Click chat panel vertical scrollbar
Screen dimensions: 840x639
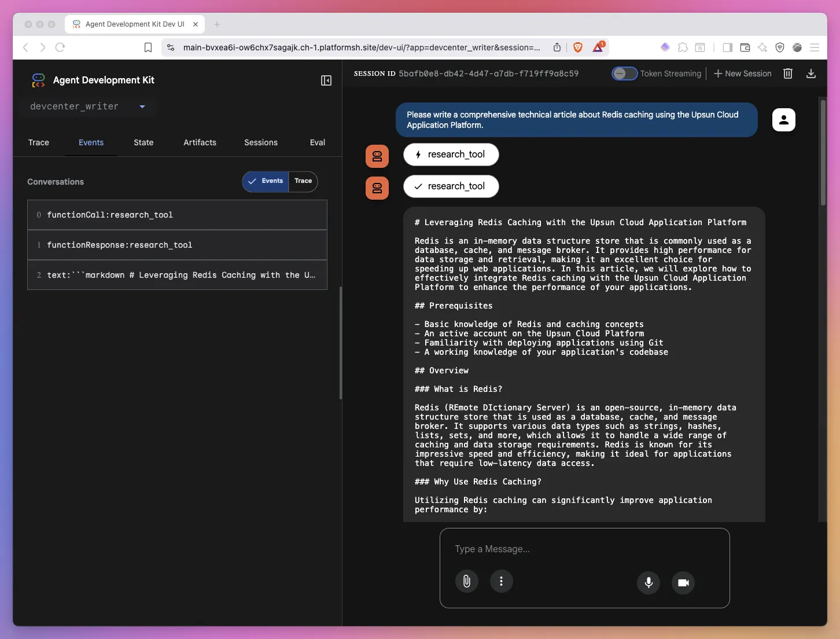click(823, 153)
